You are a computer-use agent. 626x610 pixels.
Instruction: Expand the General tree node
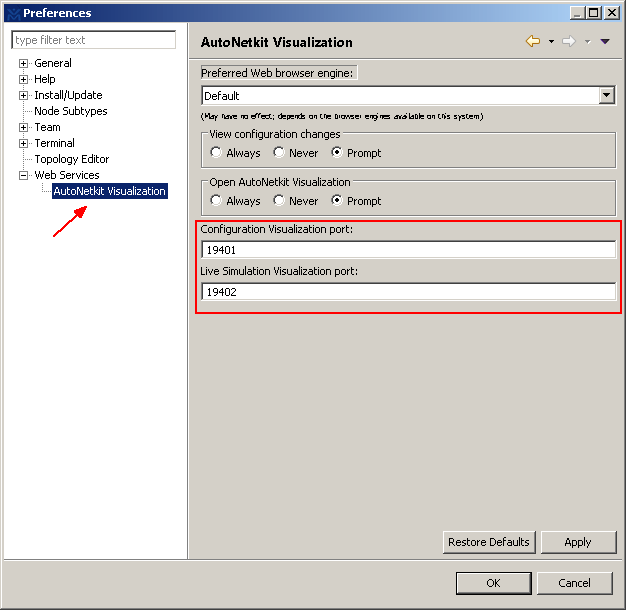coord(24,63)
